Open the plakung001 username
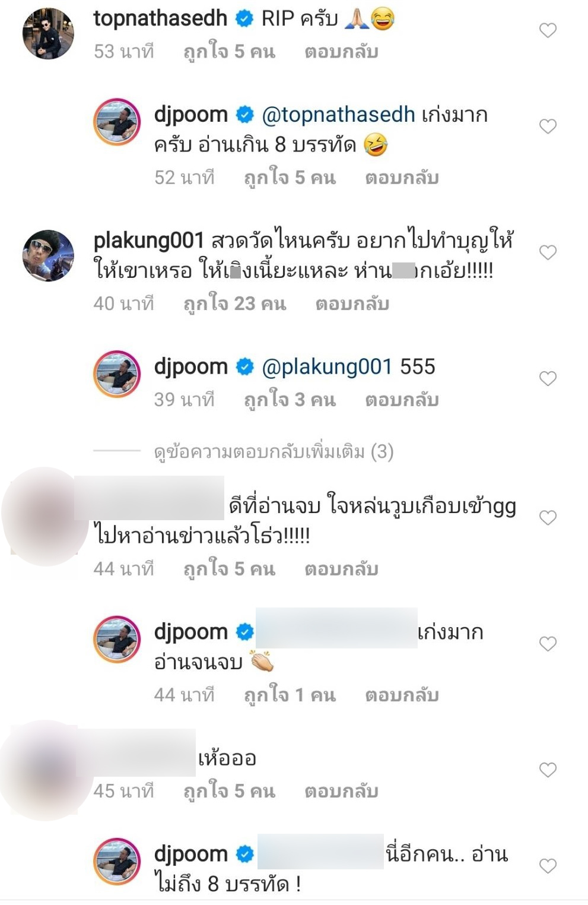The height and width of the screenshot is (905, 588). click(149, 241)
